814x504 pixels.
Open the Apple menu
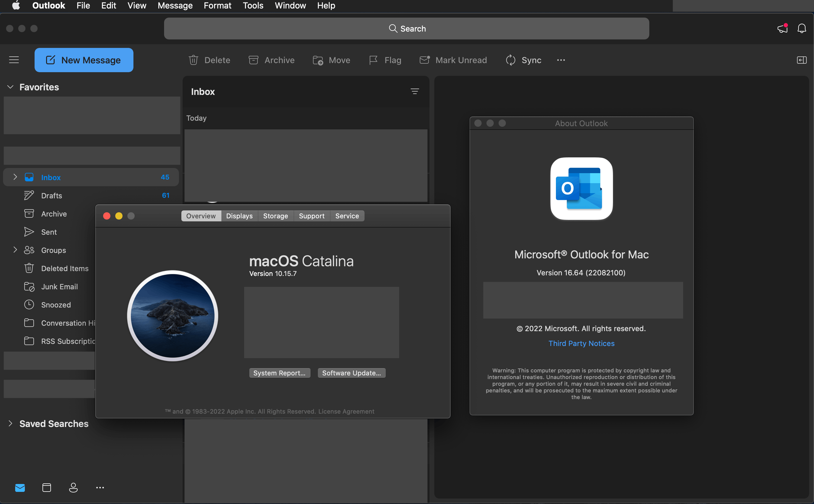point(16,5)
